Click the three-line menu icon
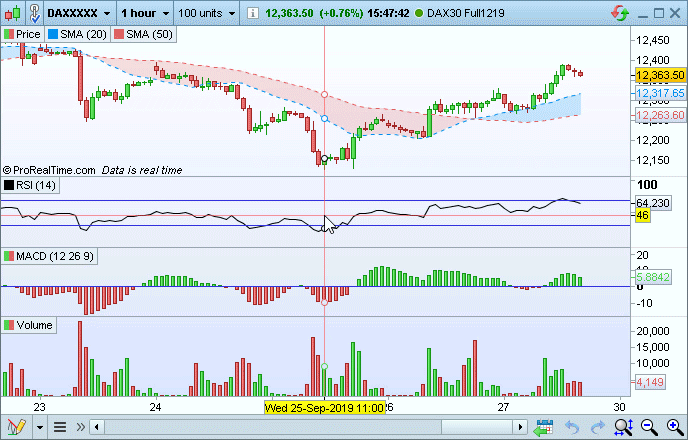The height and width of the screenshot is (440, 688). 59,427
